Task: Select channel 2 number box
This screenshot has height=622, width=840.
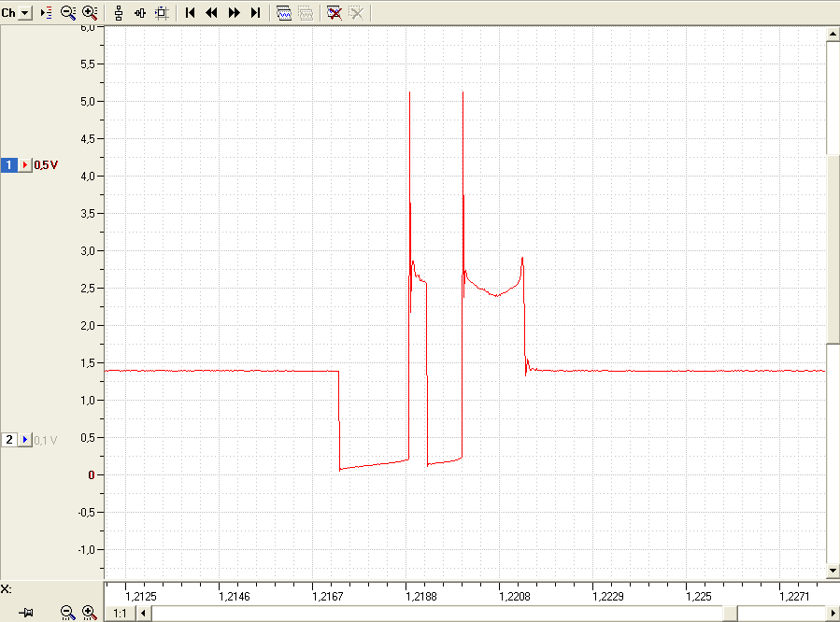Action: pos(9,440)
